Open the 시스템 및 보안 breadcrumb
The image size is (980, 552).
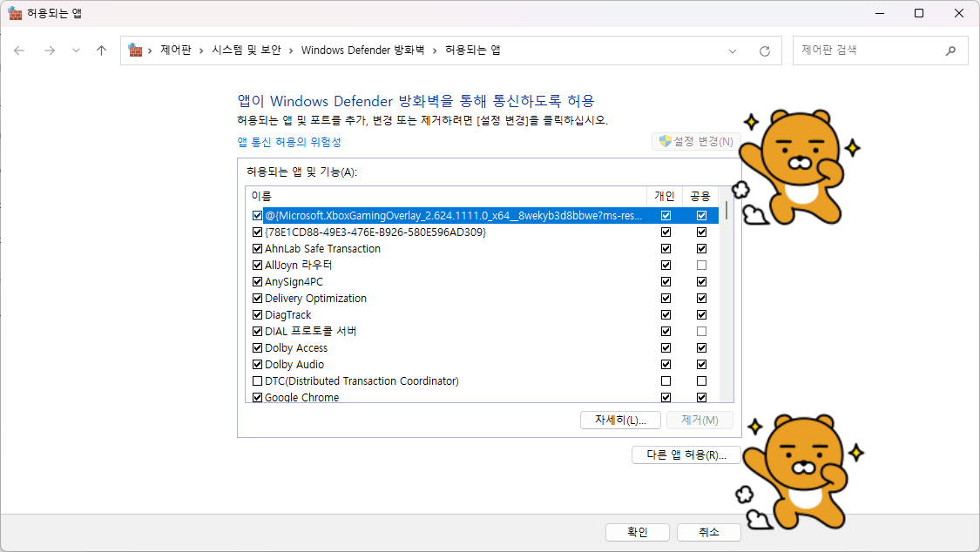[x=247, y=50]
